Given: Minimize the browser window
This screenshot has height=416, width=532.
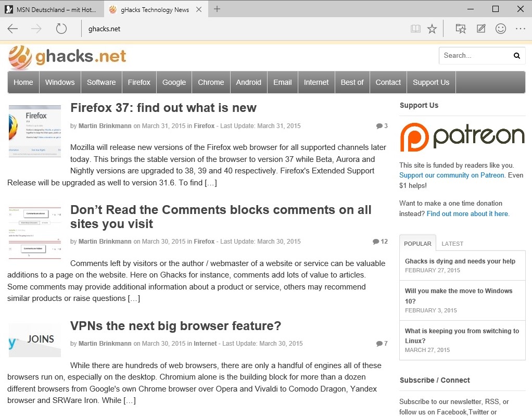Looking at the screenshot, I should (471, 9).
